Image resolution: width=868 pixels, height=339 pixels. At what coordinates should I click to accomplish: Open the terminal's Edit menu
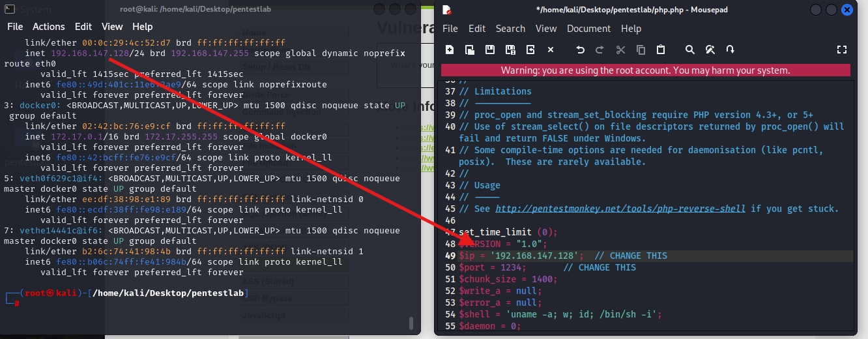pos(83,27)
